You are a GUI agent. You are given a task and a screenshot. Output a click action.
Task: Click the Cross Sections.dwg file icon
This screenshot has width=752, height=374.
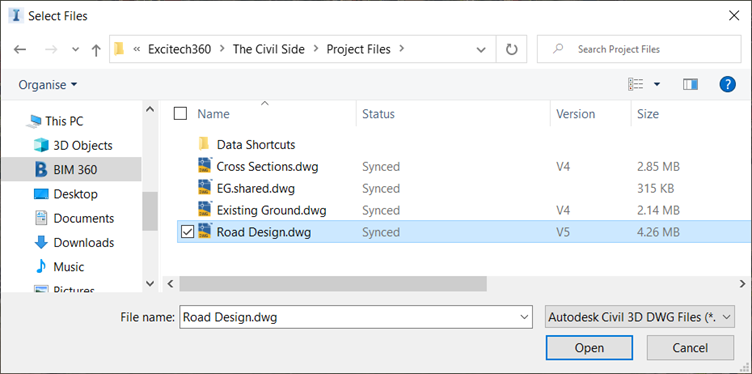pos(205,166)
